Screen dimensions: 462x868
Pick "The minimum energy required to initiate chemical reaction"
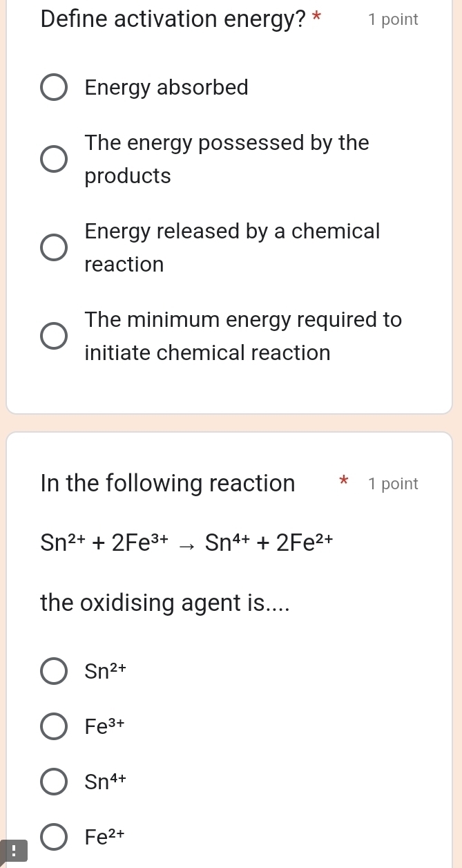pyautogui.click(x=54, y=336)
